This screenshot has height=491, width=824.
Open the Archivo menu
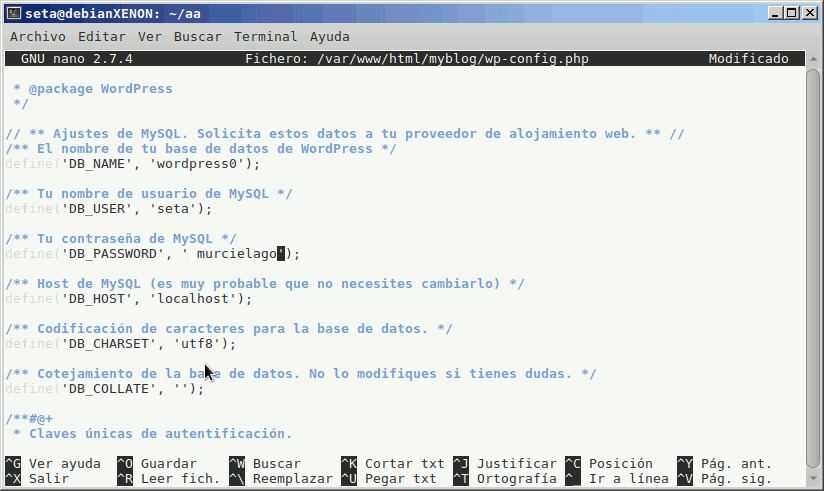tap(38, 37)
